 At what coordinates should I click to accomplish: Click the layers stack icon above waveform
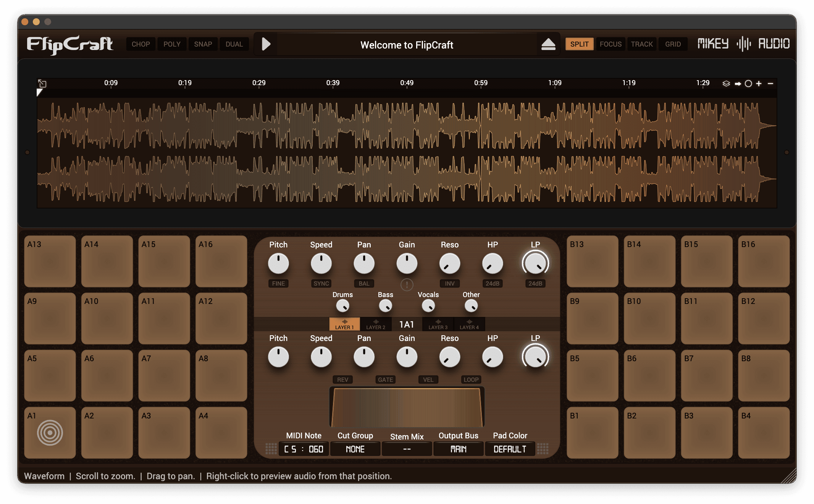click(x=726, y=84)
